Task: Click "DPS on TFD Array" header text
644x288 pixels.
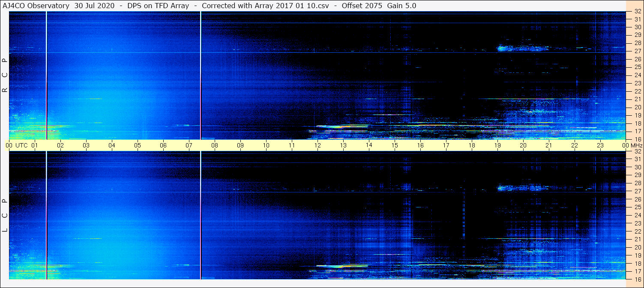Action: point(158,6)
